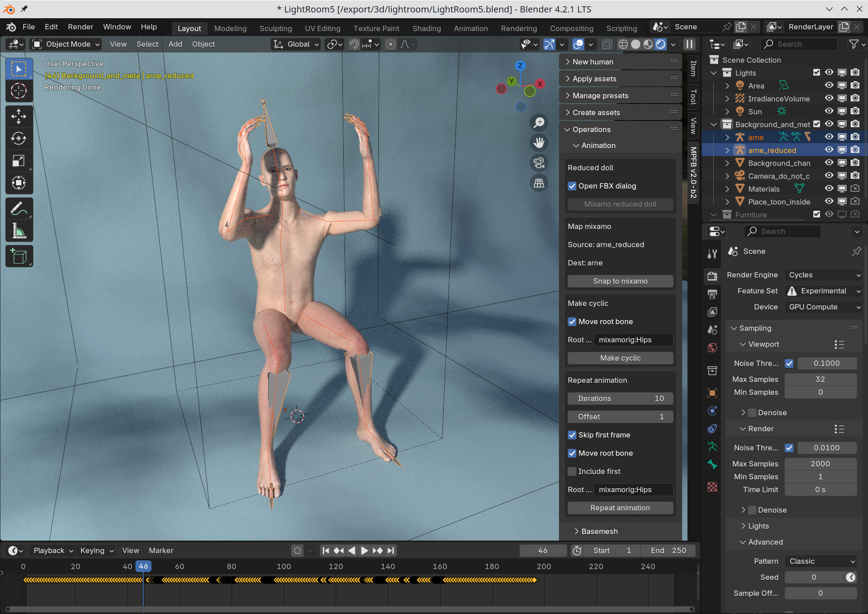
Task: Toggle Skip first frame checkbox
Action: [x=572, y=435]
